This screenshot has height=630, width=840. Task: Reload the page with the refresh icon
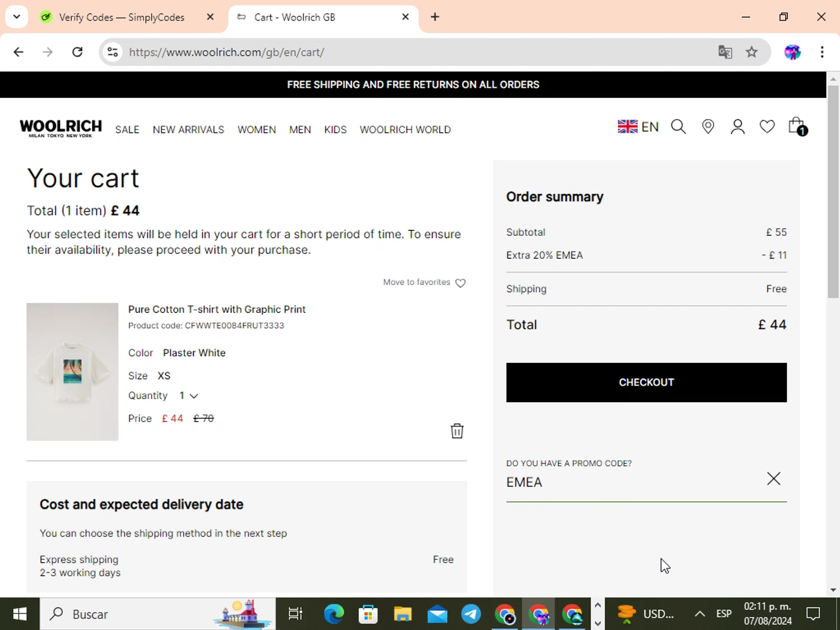coord(77,52)
